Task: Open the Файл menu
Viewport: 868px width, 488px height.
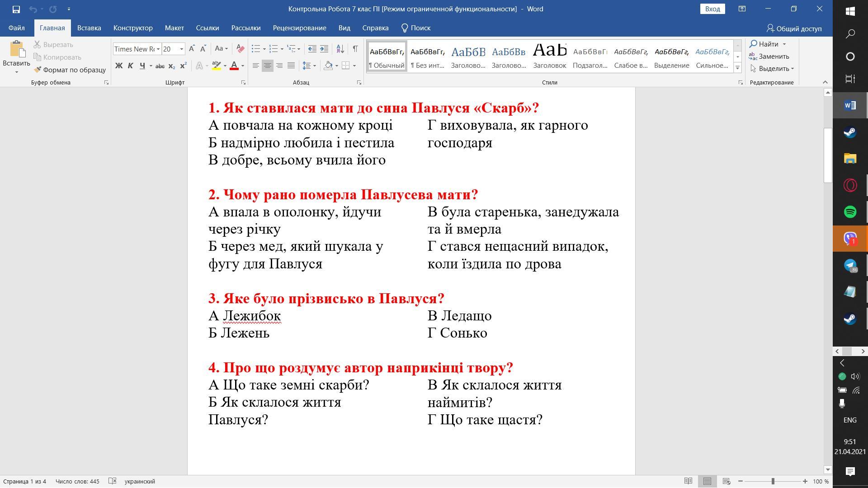Action: (x=16, y=28)
